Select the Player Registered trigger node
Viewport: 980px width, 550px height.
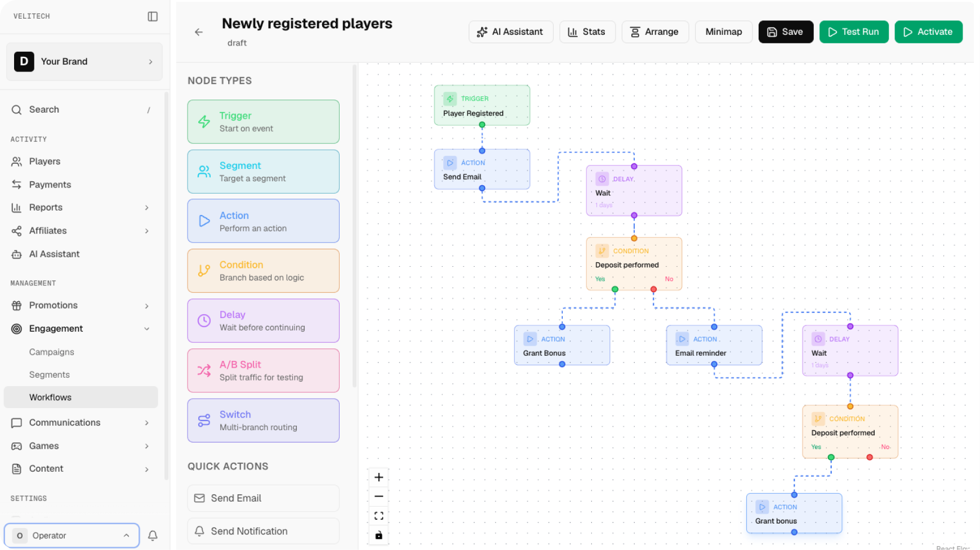[x=482, y=105]
